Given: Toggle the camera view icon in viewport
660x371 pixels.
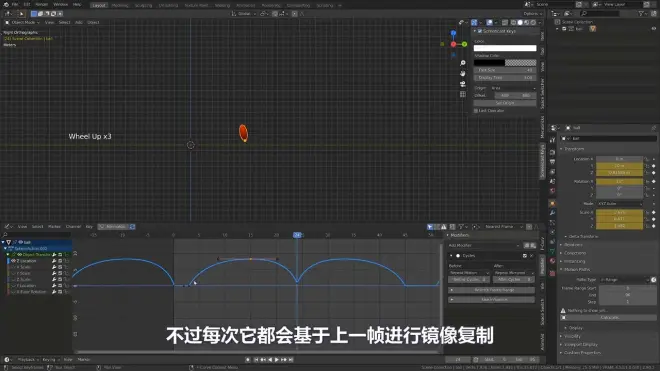Looking at the screenshot, I should (x=463, y=84).
